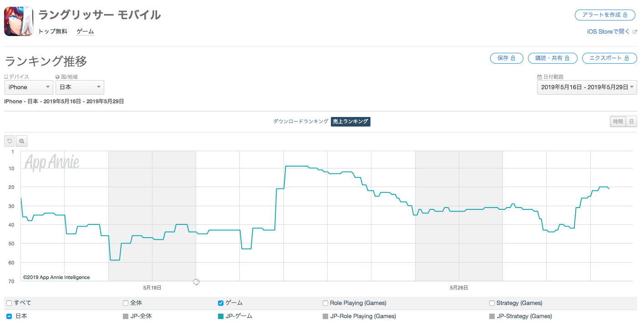Click the JP-Role Playing (Games) swatch
Screen dimensions: 644x330
click(325, 316)
